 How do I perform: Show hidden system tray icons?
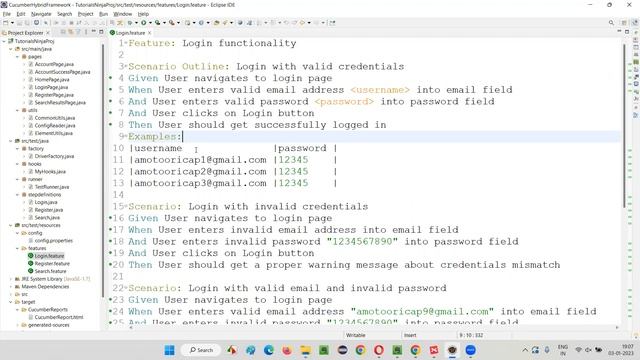click(525, 350)
